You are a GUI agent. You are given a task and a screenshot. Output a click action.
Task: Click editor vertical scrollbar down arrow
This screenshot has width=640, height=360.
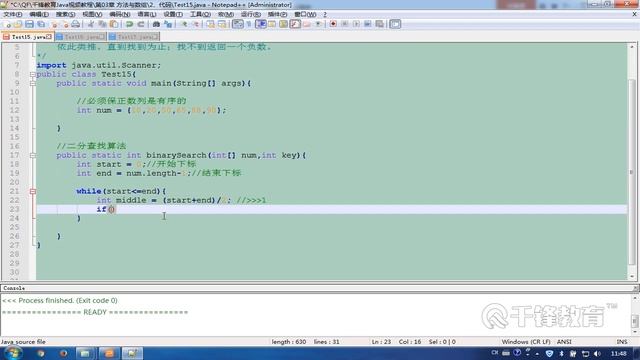coord(632,276)
